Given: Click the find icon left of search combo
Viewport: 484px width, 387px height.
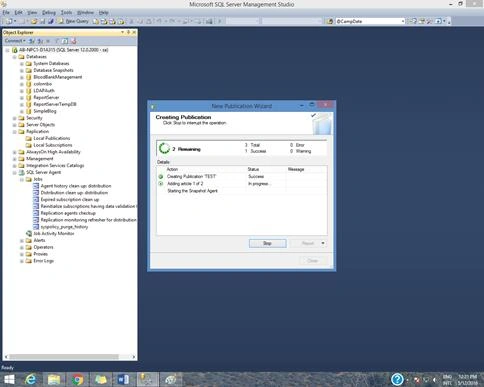Looking at the screenshot, I should 330,21.
